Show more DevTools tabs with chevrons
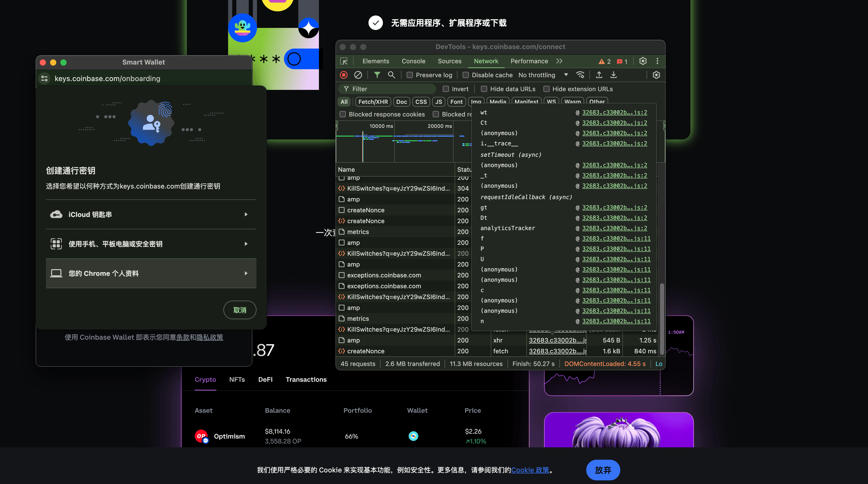 click(559, 61)
